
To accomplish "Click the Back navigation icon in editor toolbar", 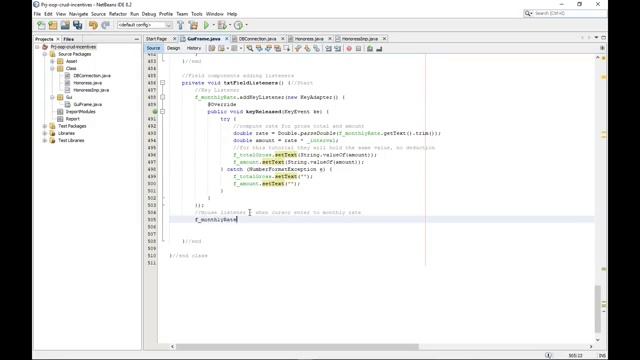I will click(x=221, y=49).
